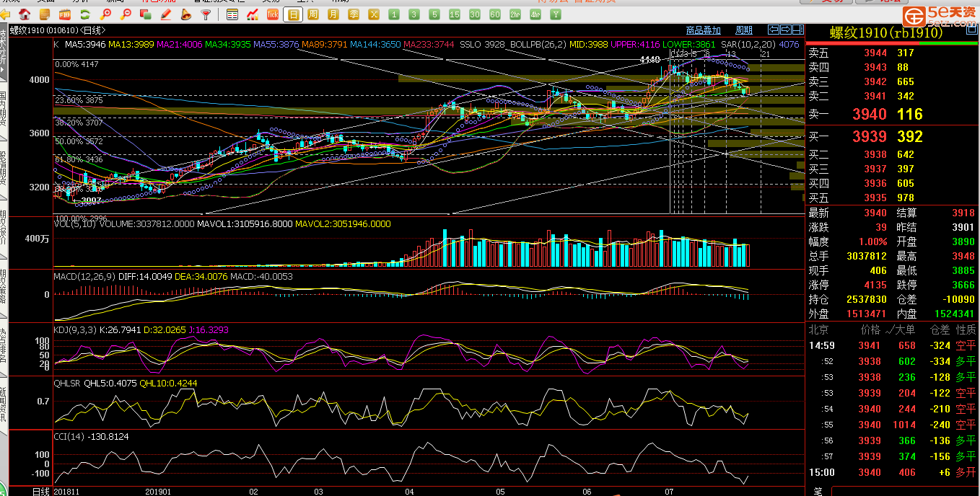Open the 新闻资讯 side tab
The height and width of the screenshot is (496, 980).
[x=4, y=402]
